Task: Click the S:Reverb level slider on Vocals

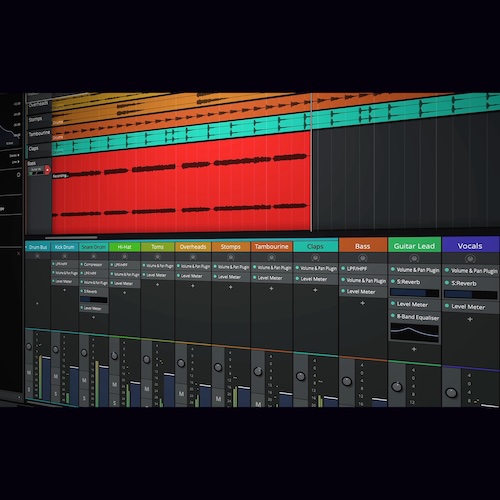Action: pyautogui.click(x=471, y=295)
